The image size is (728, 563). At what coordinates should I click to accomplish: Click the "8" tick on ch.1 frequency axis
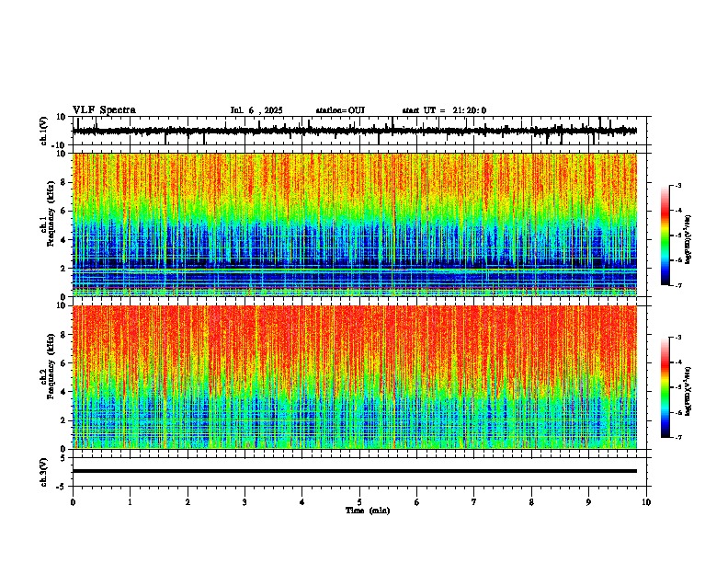[64, 182]
